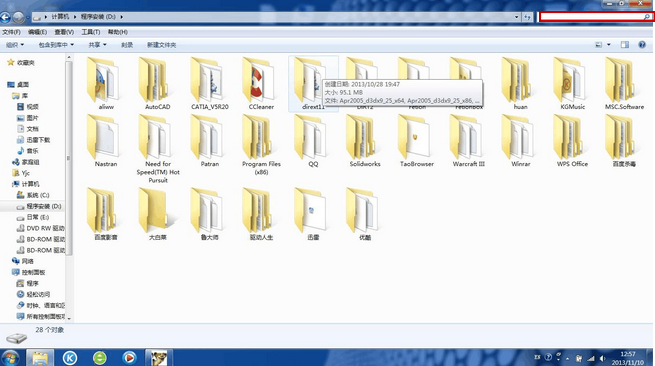Open the 编辑(E) menu
Image resolution: width=655 pixels, height=366 pixels.
coord(37,32)
